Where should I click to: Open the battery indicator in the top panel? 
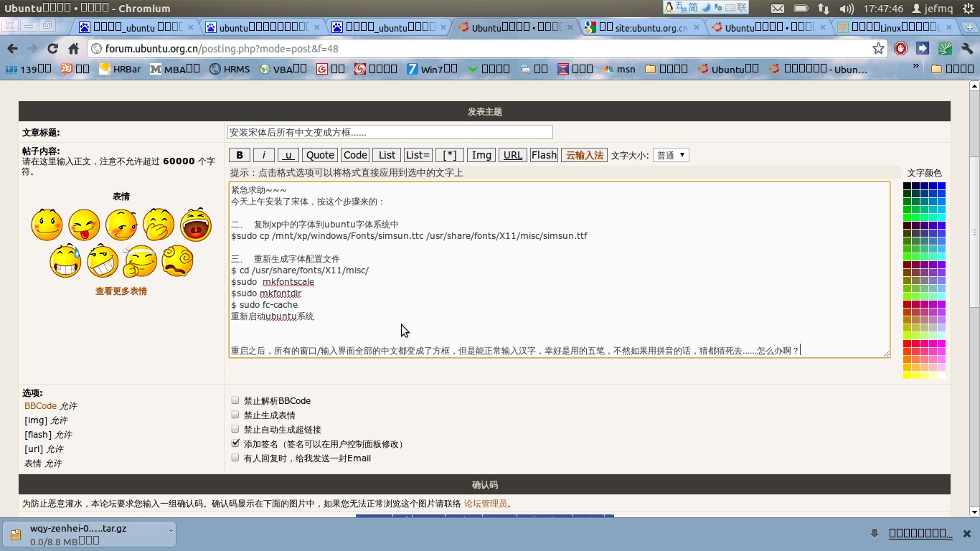[801, 9]
